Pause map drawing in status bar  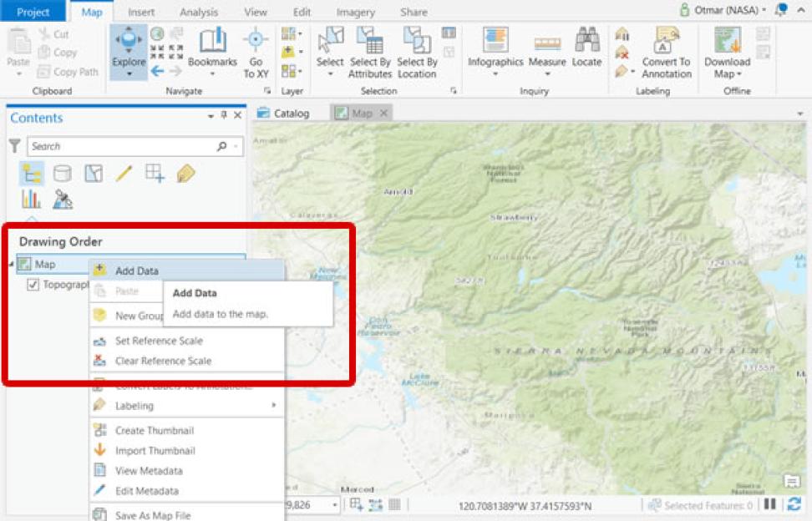(x=770, y=504)
